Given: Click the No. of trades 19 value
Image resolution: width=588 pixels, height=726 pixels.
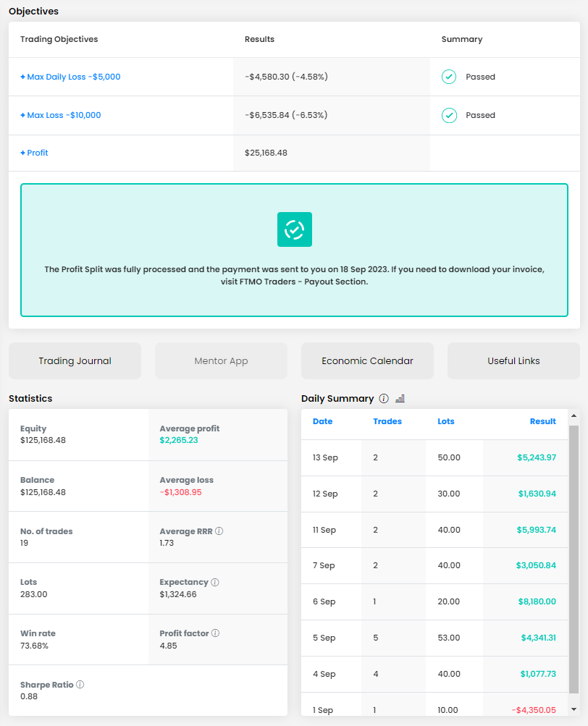Looking at the screenshot, I should [24, 543].
